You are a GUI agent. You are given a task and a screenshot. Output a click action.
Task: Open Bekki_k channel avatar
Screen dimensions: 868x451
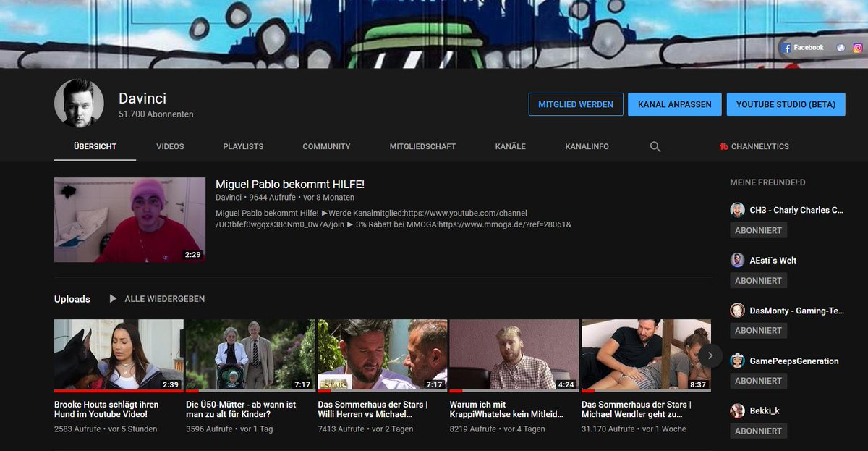(x=737, y=411)
